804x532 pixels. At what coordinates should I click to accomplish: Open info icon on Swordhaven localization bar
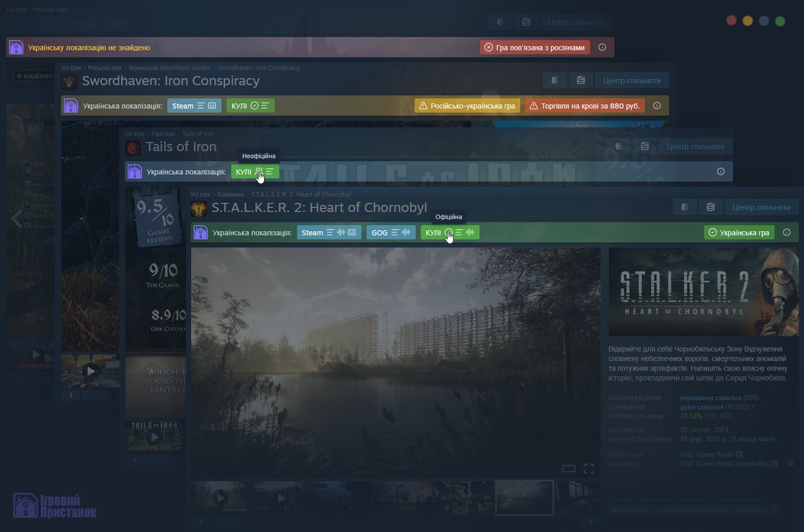[x=657, y=106]
